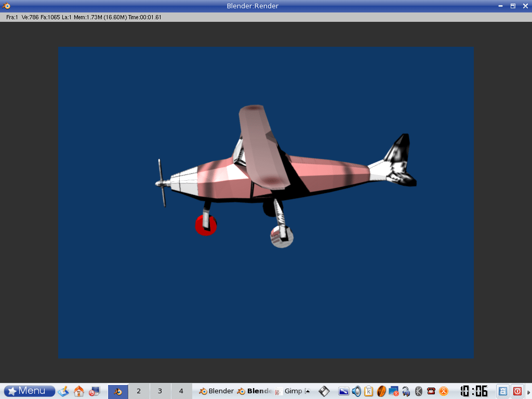Switch to virtual desktop 3
This screenshot has width=532, height=399.
pos(160,391)
